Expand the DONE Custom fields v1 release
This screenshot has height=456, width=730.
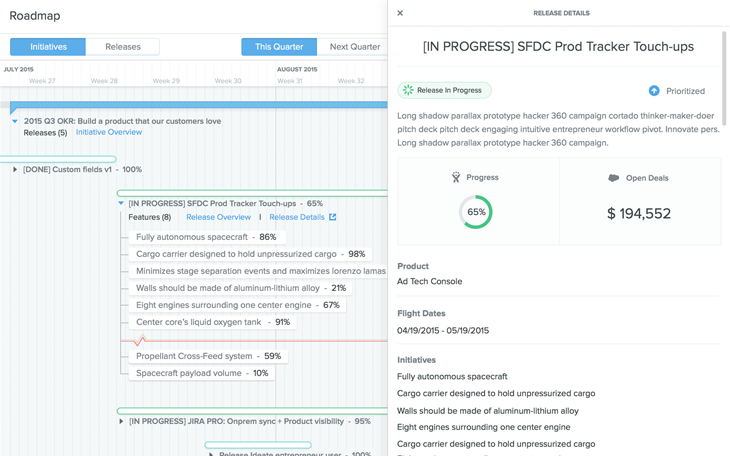click(x=15, y=170)
